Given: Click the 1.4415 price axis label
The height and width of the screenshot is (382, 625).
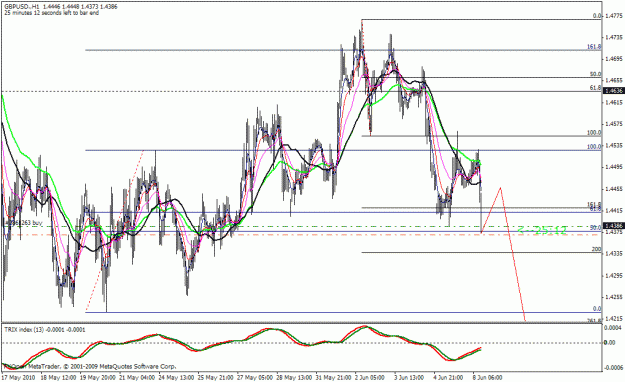Looking at the screenshot, I should point(613,210).
